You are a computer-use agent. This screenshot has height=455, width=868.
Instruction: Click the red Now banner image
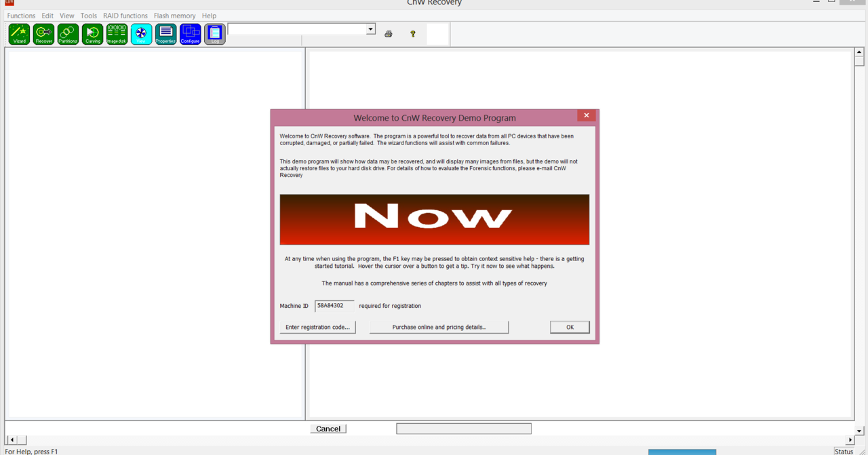pyautogui.click(x=435, y=220)
